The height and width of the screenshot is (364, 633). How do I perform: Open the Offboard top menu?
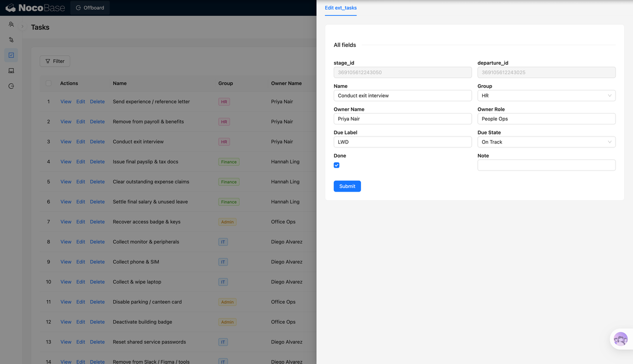[x=90, y=8]
